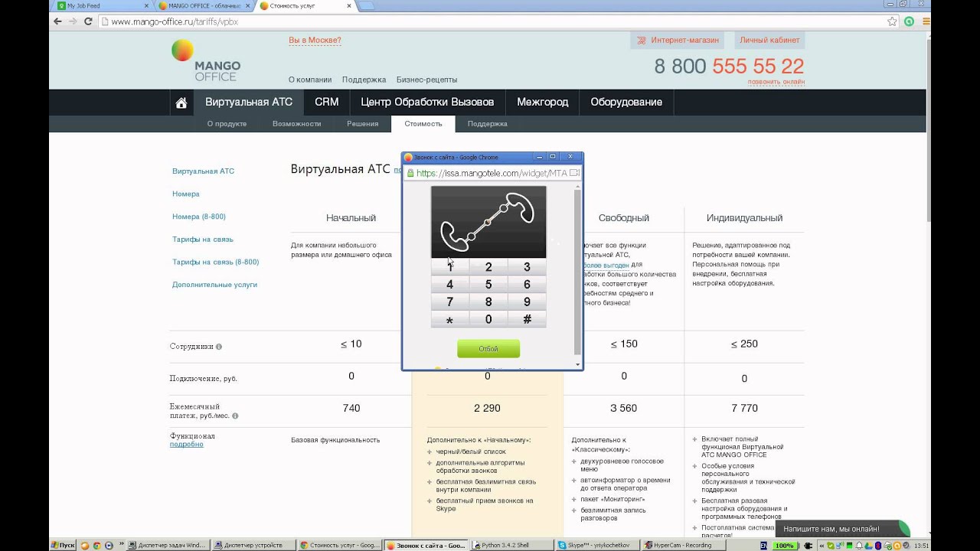Click the info icon near Ежемесячный платеж
Image resolution: width=980 pixels, height=551 pixels.
(235, 416)
